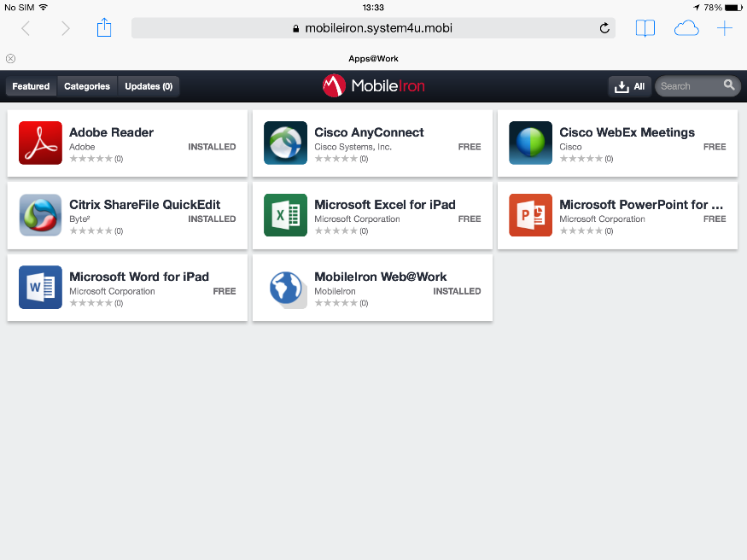Screen dimensions: 747x560
Task: Tap FREE on Cisco AnyConnect
Action: 470,147
